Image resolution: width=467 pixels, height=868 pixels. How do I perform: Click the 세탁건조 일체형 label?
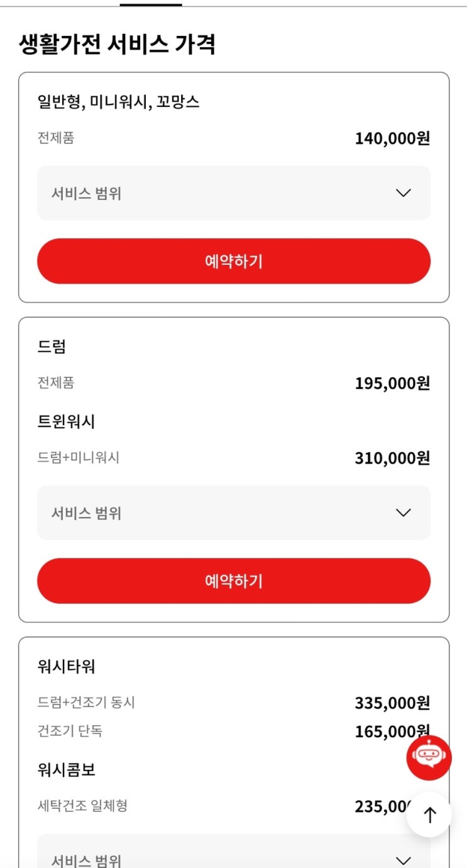point(82,806)
